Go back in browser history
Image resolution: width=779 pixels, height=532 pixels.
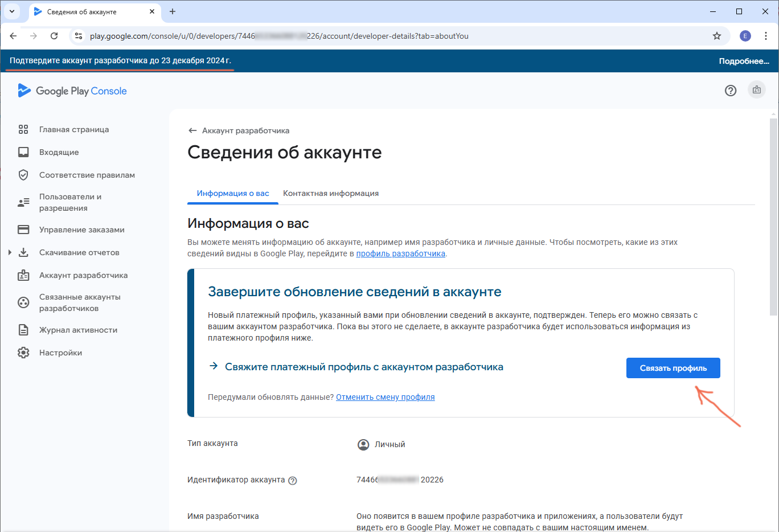[14, 36]
